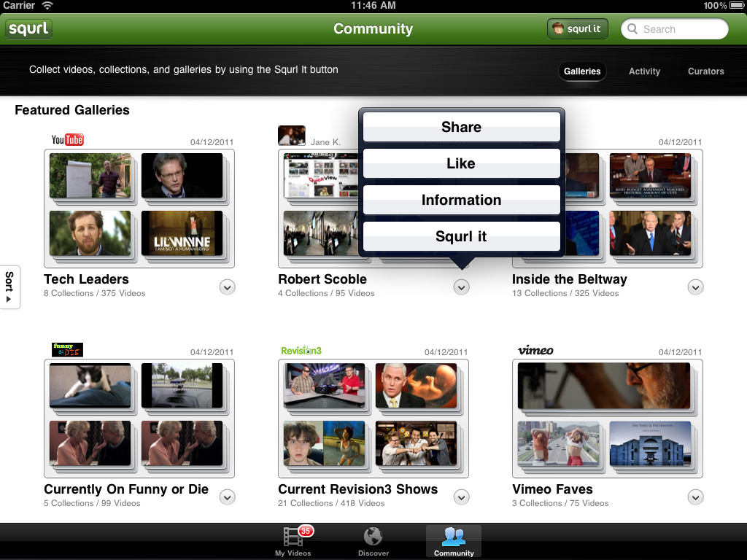This screenshot has width=747, height=560.
Task: Open Budget Agreement Reached news thumbnail
Action: 650,175
